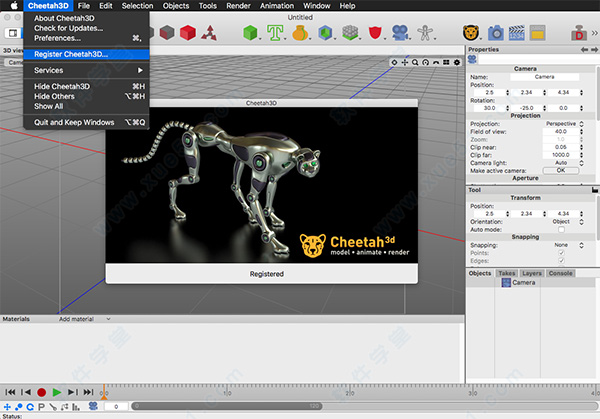600x419 pixels.
Task: Click viewport layout grid icon
Action: pos(446,62)
